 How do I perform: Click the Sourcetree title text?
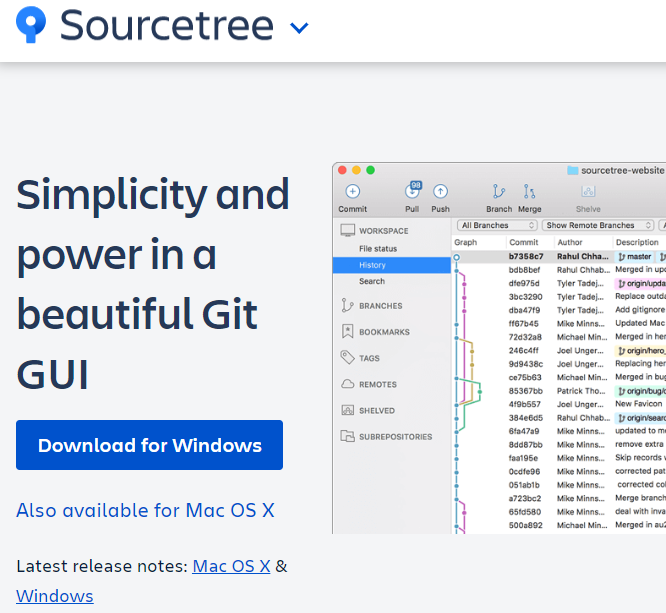(167, 25)
